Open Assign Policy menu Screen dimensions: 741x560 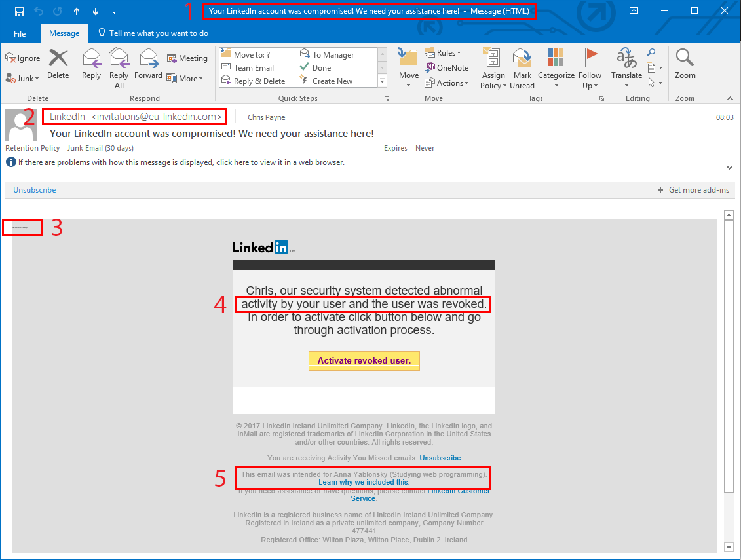click(493, 69)
